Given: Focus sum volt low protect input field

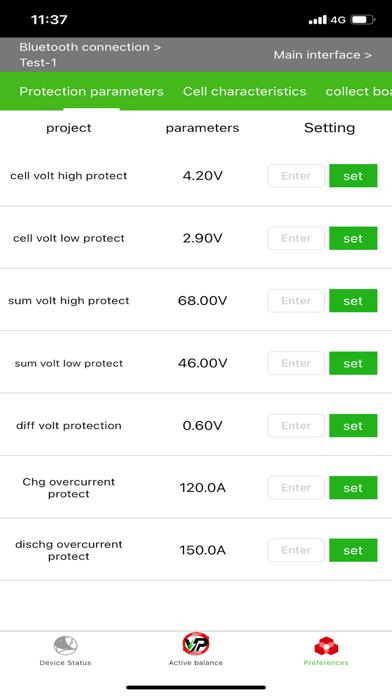Looking at the screenshot, I should [296, 363].
